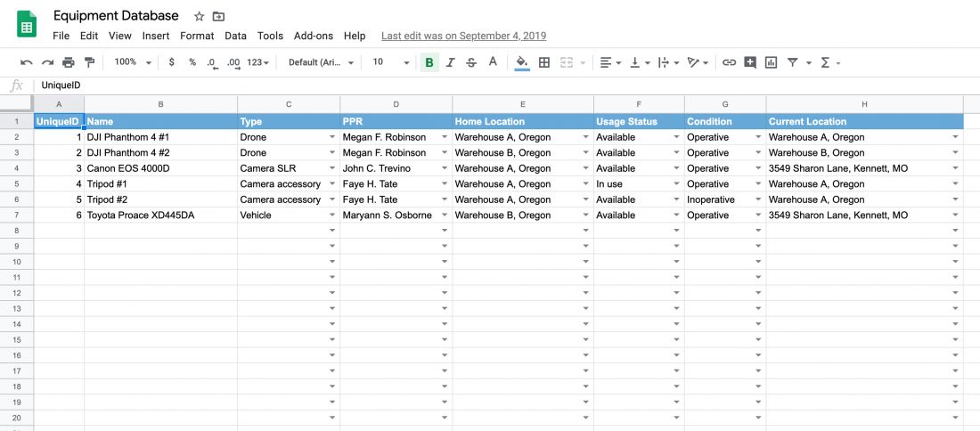Select the Paint format tool
Screen dimensions: 980x431
(x=89, y=62)
